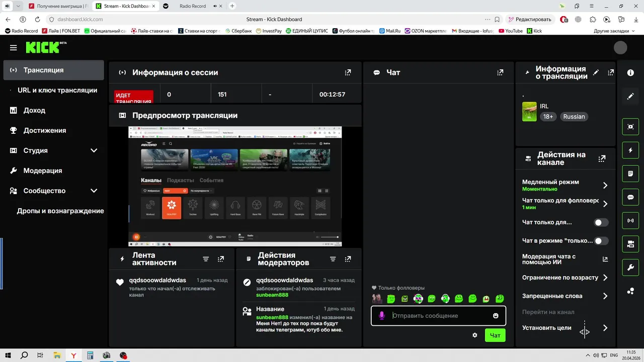The width and height of the screenshot is (644, 362).
Task: Toggle the channel actions camera icon in sidebar
Action: (630, 244)
